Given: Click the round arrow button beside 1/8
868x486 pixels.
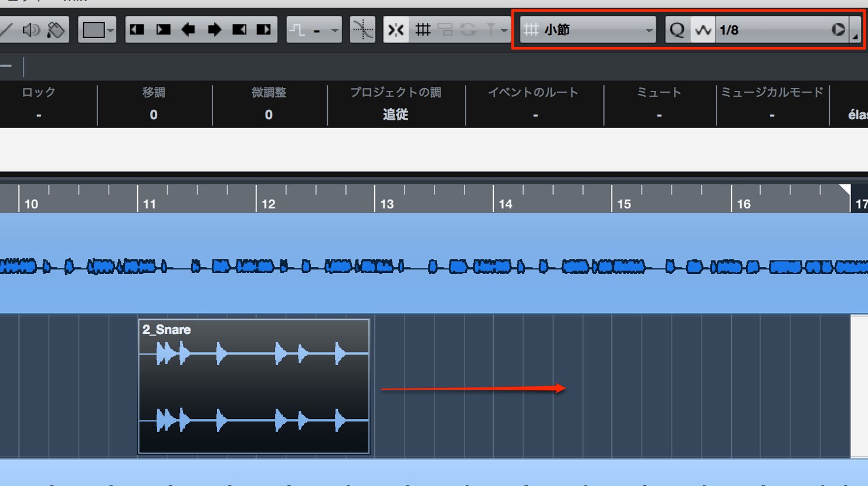Looking at the screenshot, I should click(839, 29).
